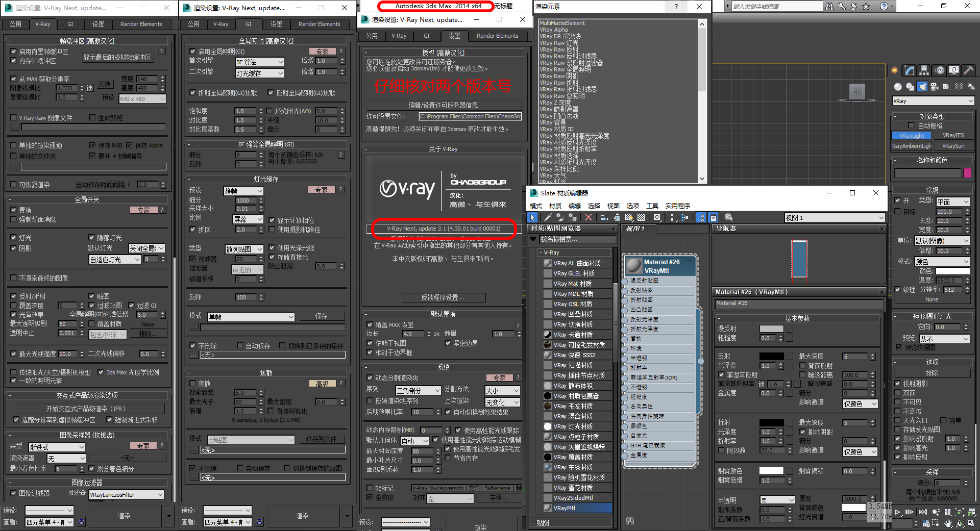The image size is (980, 531).
Task: Open 实用程序 menu in Slate editor
Action: coord(677,206)
